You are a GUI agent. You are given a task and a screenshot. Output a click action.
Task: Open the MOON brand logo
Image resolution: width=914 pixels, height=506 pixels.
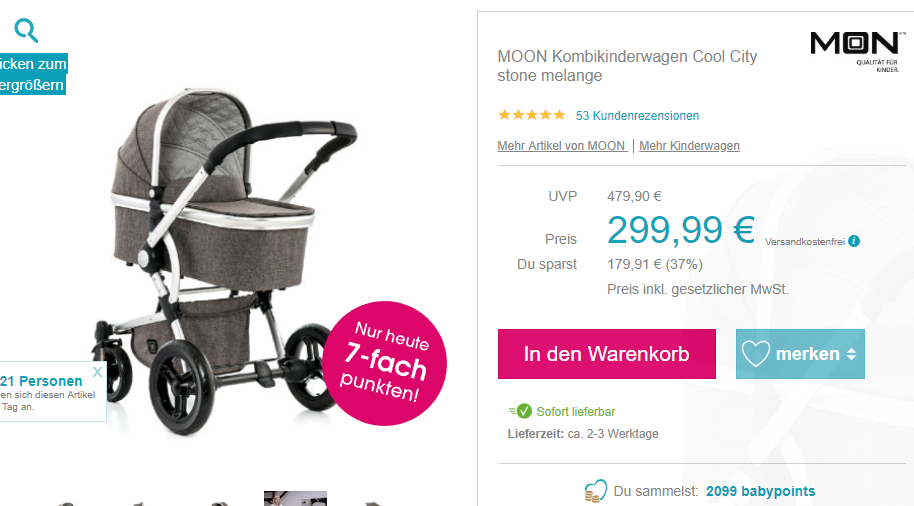tap(855, 51)
